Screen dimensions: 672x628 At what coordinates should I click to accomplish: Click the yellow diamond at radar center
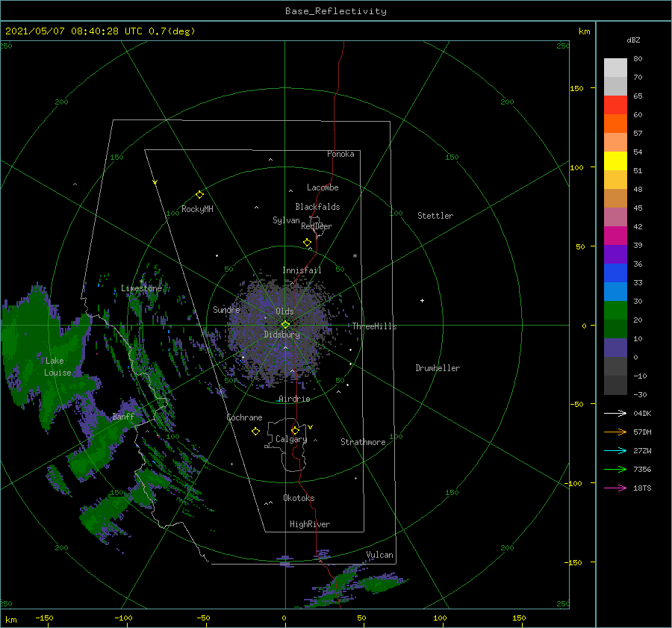(x=285, y=325)
